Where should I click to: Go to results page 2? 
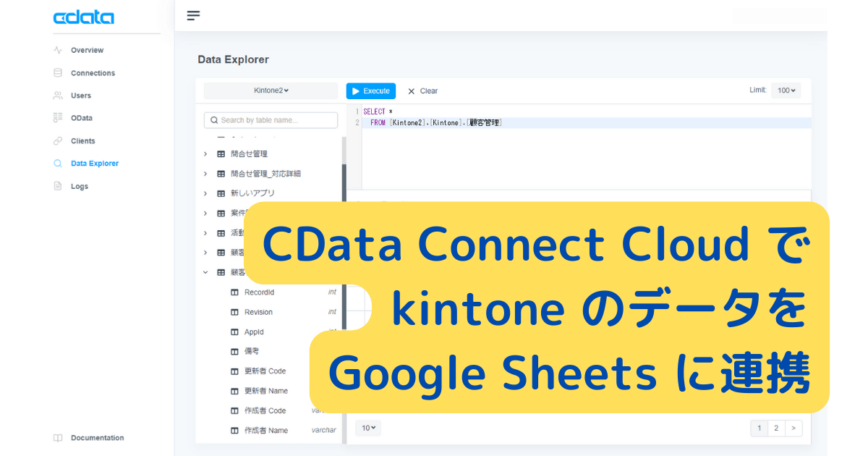tap(776, 428)
